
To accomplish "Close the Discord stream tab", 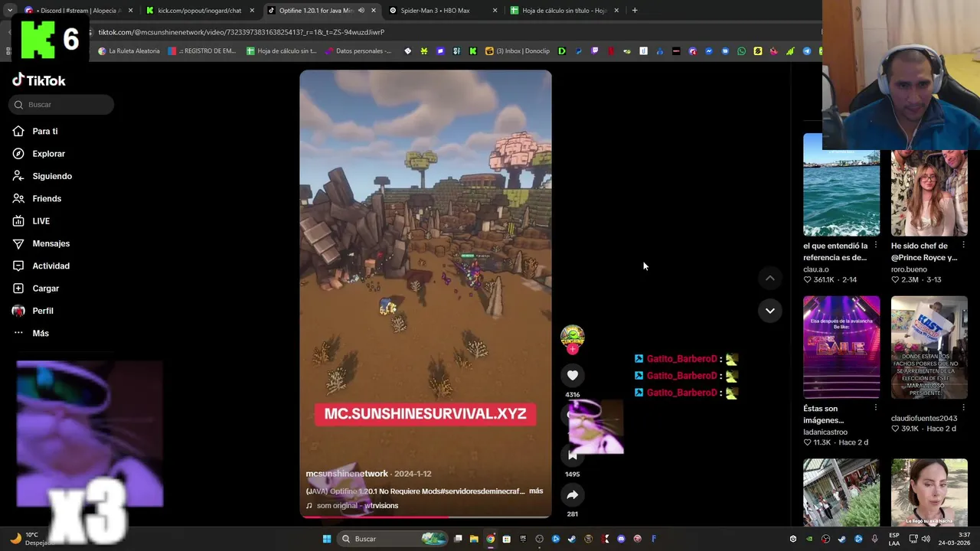I will pos(130,11).
